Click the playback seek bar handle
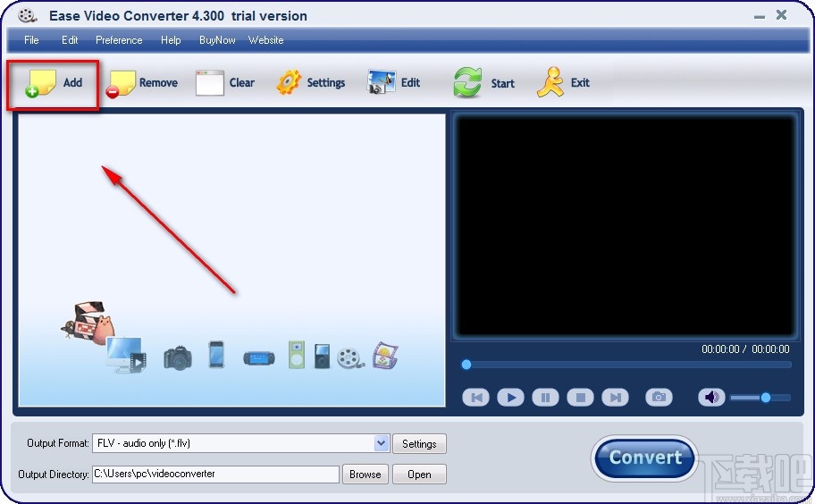This screenshot has width=815, height=504. click(x=466, y=365)
